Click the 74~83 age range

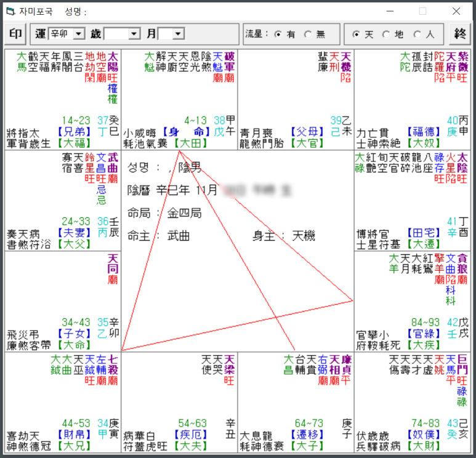426,423
